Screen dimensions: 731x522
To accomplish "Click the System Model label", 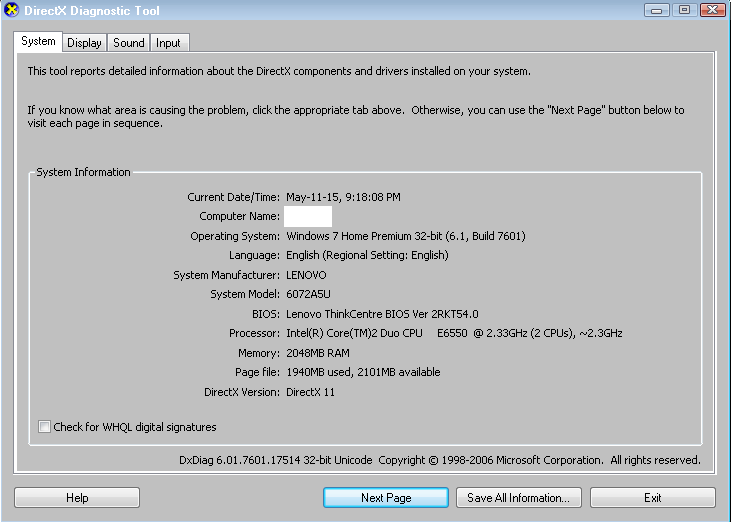I will pos(245,295).
